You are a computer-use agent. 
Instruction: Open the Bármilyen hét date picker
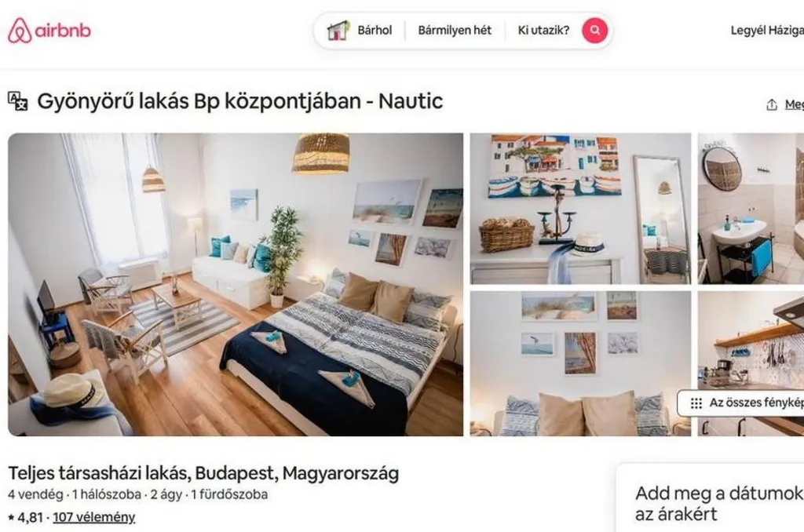[x=455, y=31]
